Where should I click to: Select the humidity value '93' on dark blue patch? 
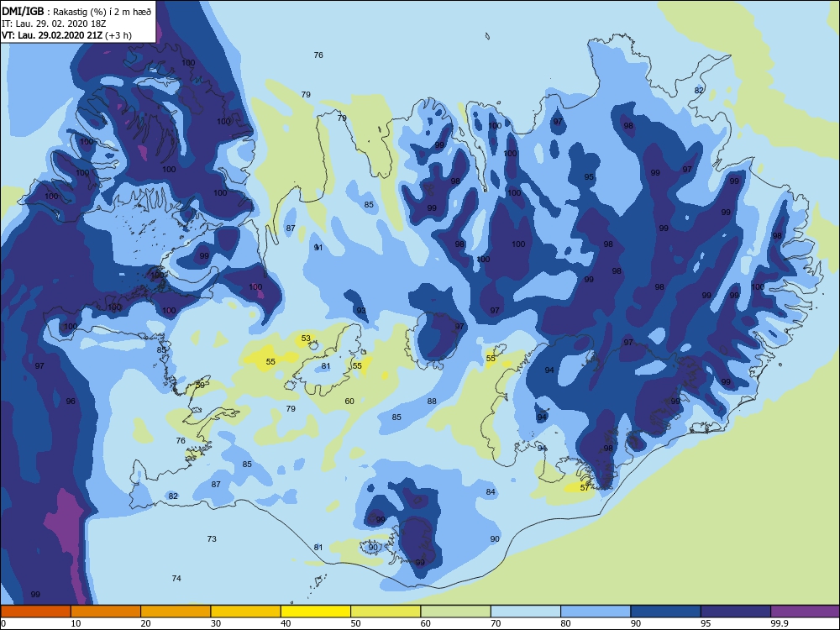click(361, 311)
